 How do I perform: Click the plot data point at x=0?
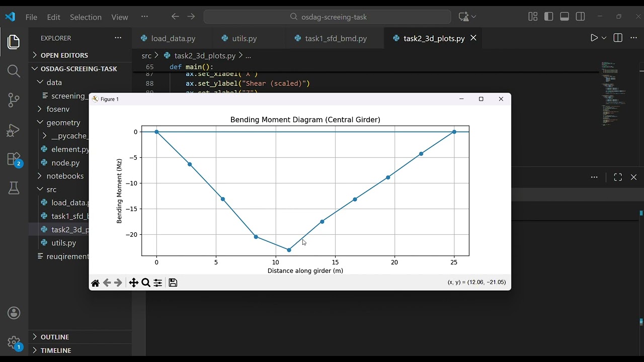(x=156, y=132)
